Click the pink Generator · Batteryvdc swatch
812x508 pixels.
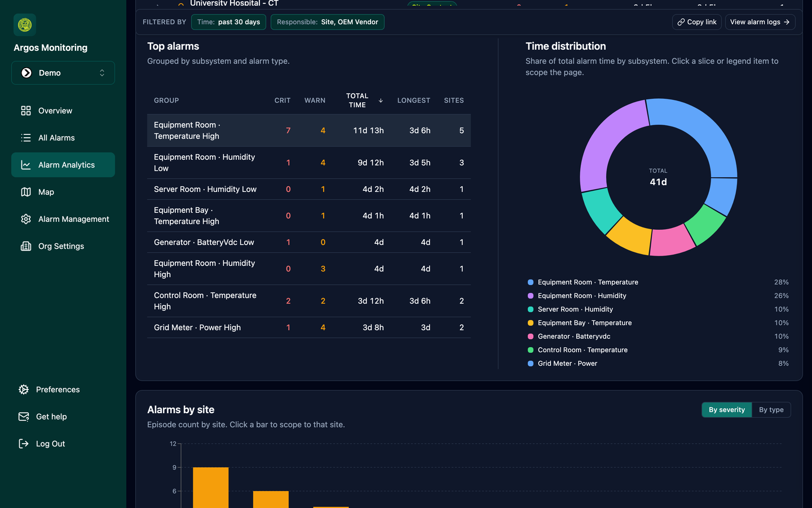531,336
